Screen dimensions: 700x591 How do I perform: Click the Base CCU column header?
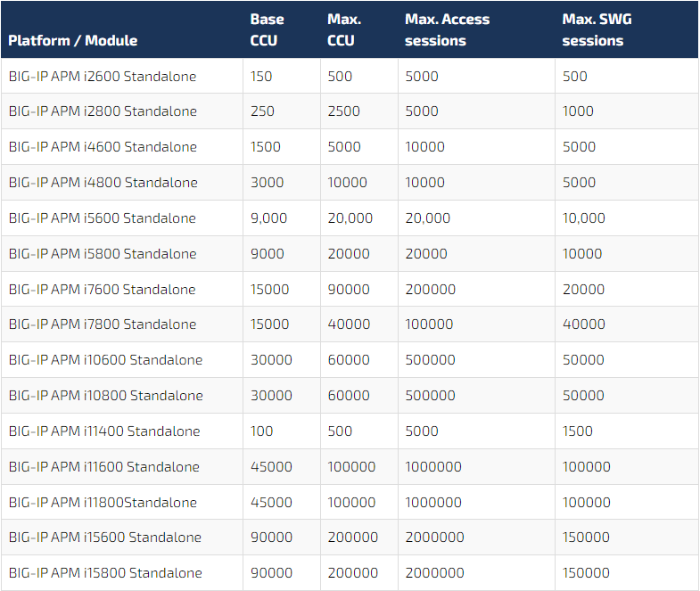point(267,30)
